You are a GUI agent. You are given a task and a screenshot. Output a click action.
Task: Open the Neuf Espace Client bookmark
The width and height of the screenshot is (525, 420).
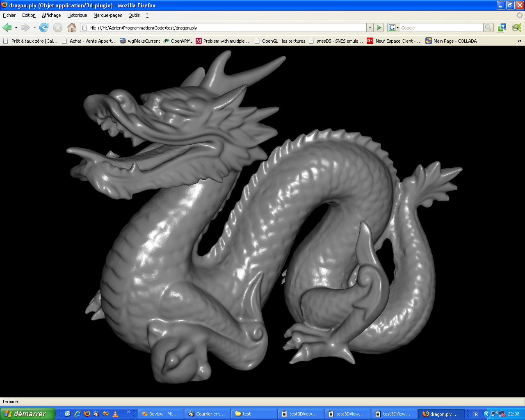point(395,41)
